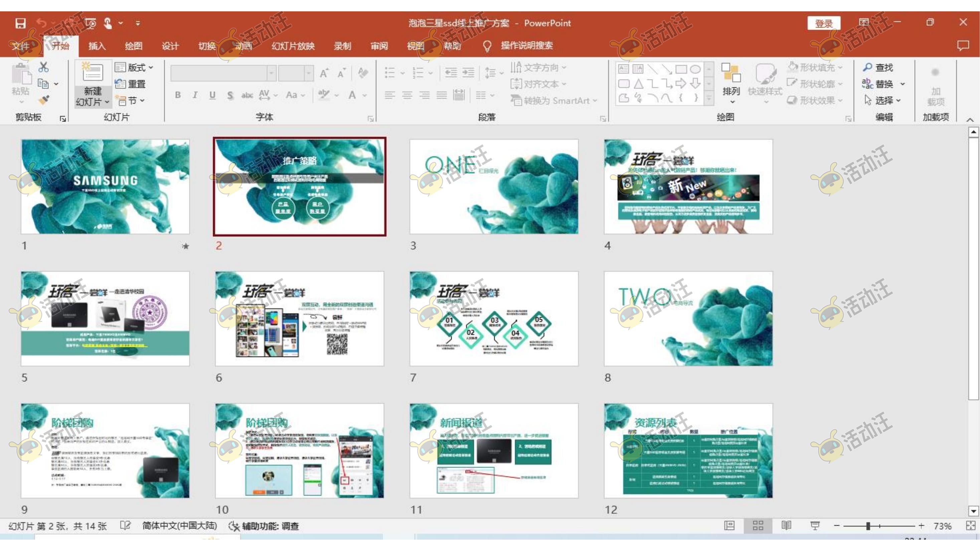Open the font name combo box

tap(223, 73)
